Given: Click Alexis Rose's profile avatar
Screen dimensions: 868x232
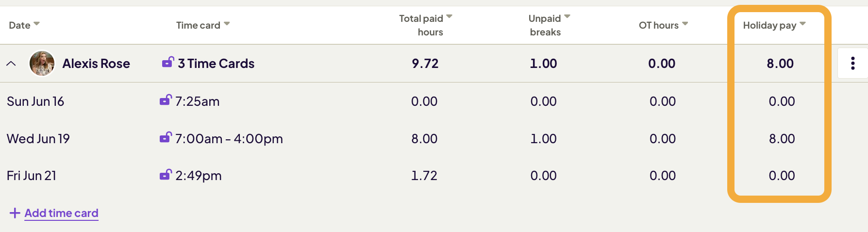Looking at the screenshot, I should coord(42,63).
